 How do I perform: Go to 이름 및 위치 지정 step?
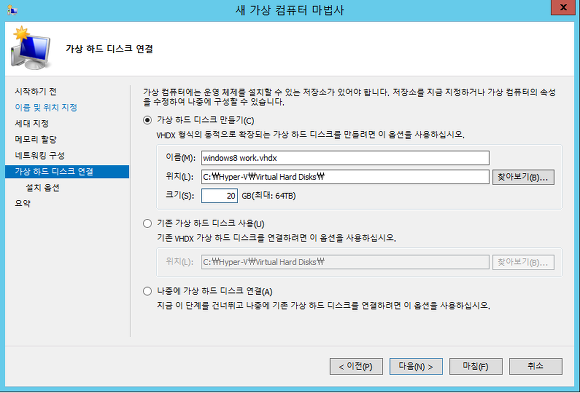[x=46, y=107]
